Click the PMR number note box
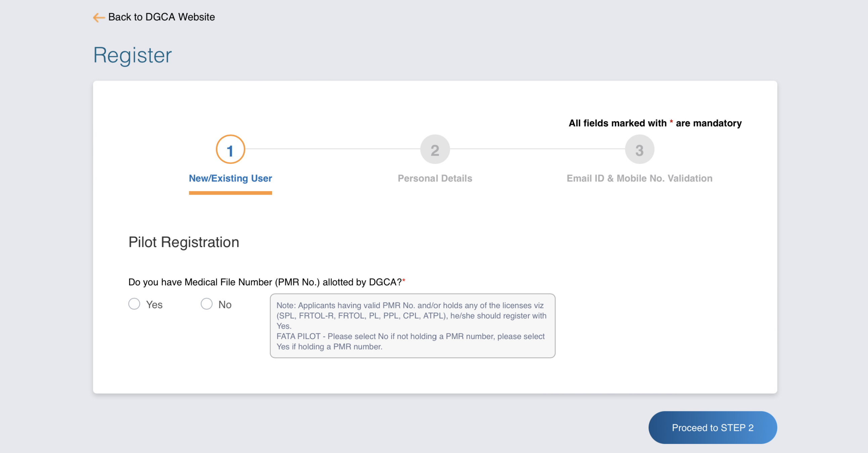The height and width of the screenshot is (453, 868). [x=412, y=325]
